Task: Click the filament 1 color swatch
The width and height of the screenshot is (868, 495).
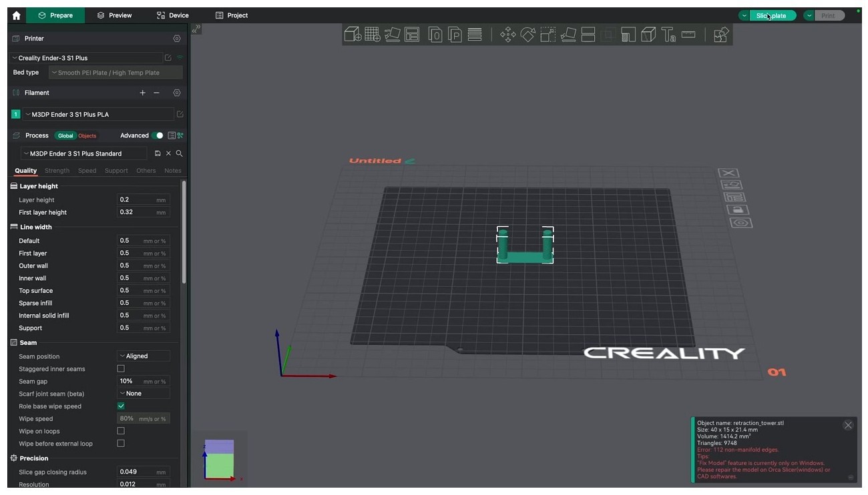Action: [x=16, y=115]
